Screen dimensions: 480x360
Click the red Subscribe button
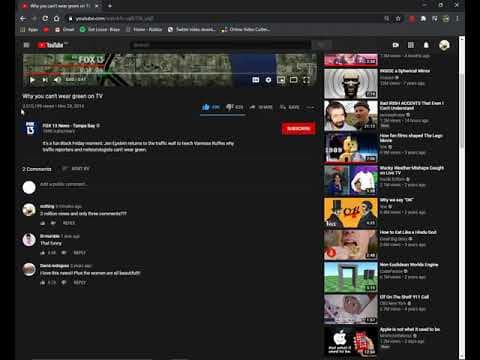298,129
